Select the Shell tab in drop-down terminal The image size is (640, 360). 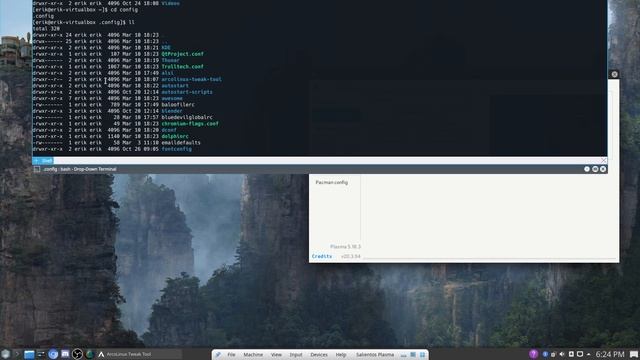point(43,161)
